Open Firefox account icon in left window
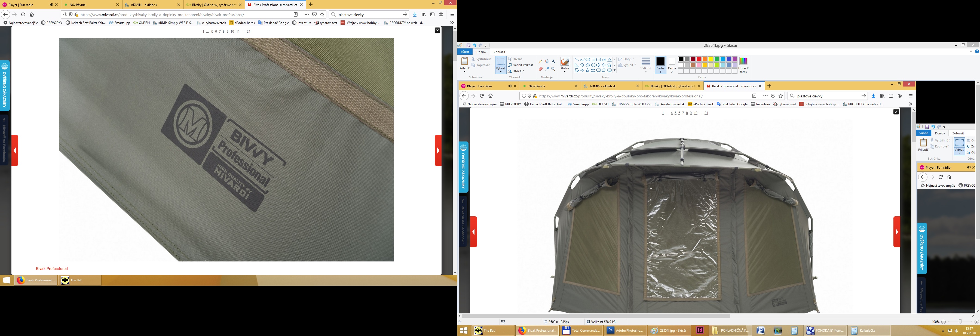 pyautogui.click(x=441, y=14)
